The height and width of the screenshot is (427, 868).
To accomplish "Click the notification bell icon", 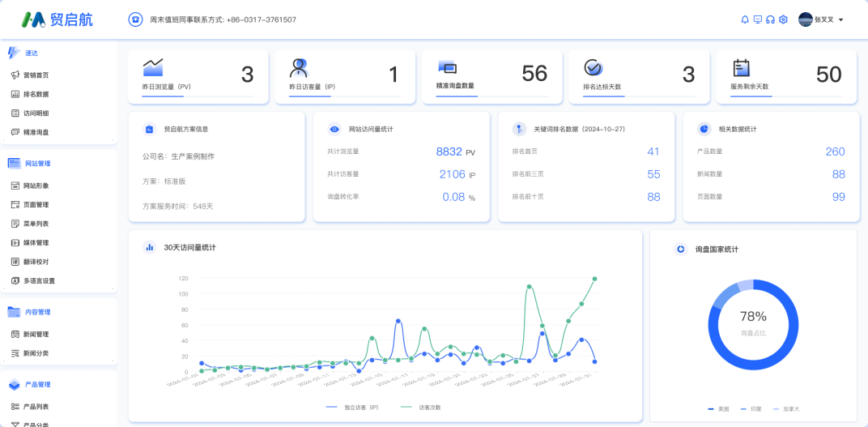I will pyautogui.click(x=745, y=19).
